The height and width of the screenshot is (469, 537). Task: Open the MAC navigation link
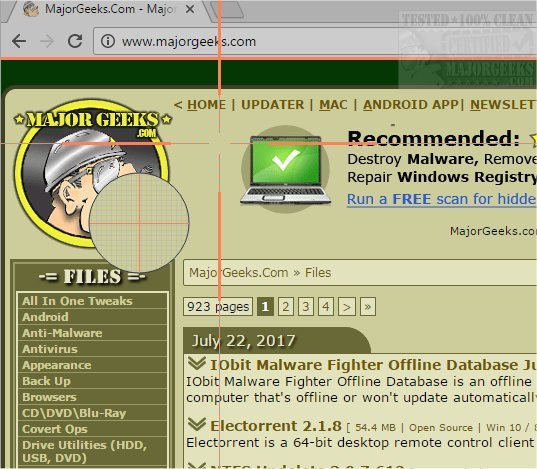[x=333, y=105]
